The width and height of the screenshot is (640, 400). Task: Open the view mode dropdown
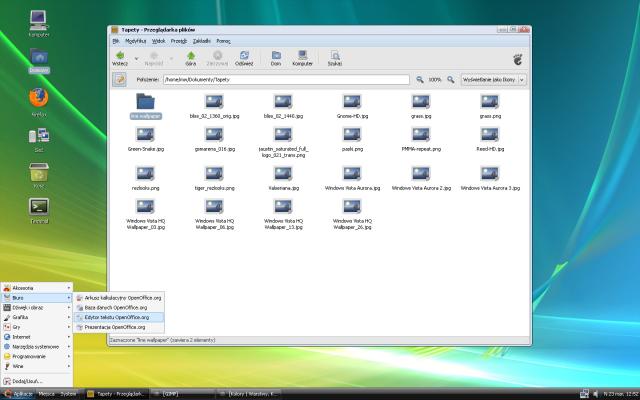493,80
